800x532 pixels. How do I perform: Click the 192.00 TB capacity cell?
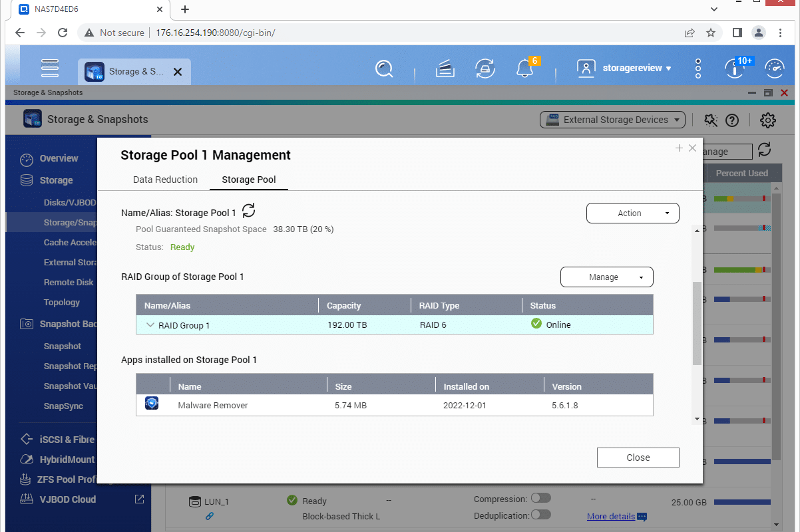point(347,325)
